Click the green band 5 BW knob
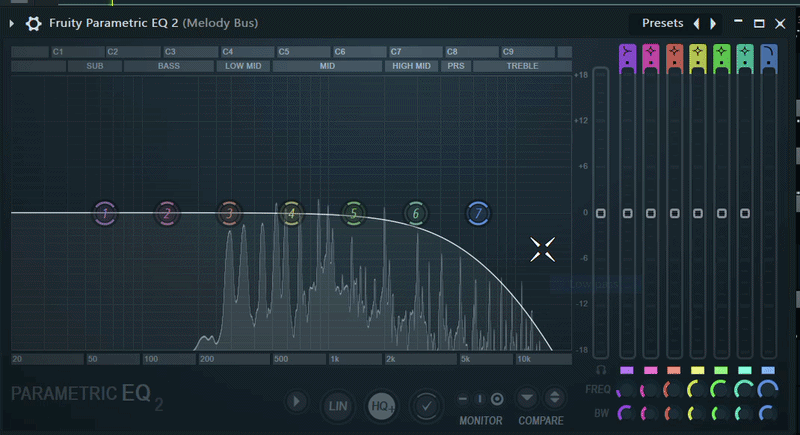This screenshot has width=800, height=435. 720,413
